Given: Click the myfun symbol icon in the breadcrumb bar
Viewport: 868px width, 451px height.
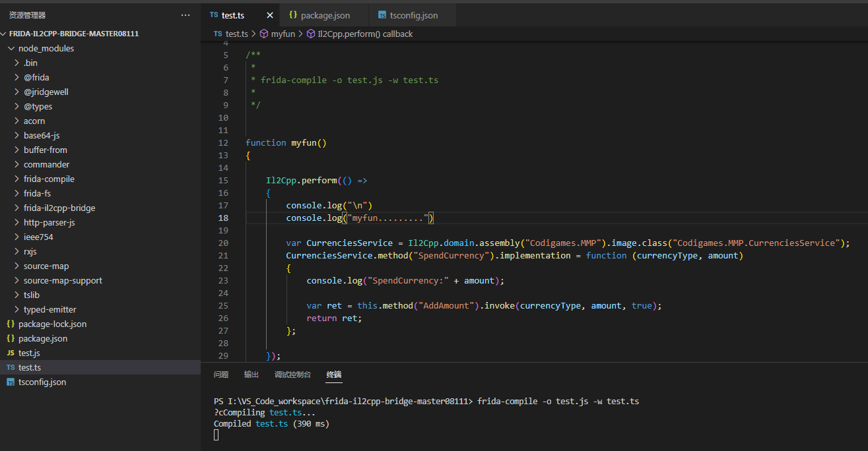Looking at the screenshot, I should [x=264, y=33].
